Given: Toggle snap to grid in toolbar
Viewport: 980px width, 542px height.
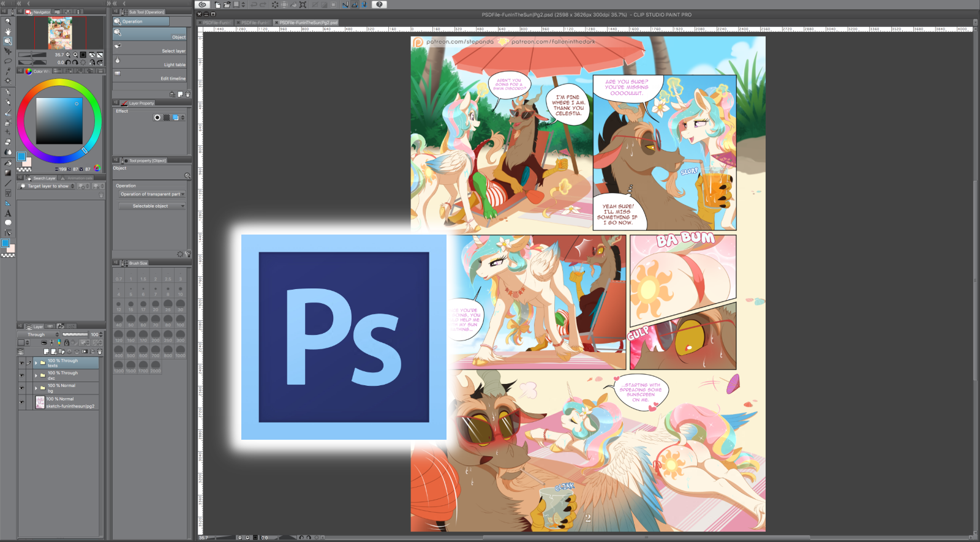Looking at the screenshot, I should pos(365,5).
